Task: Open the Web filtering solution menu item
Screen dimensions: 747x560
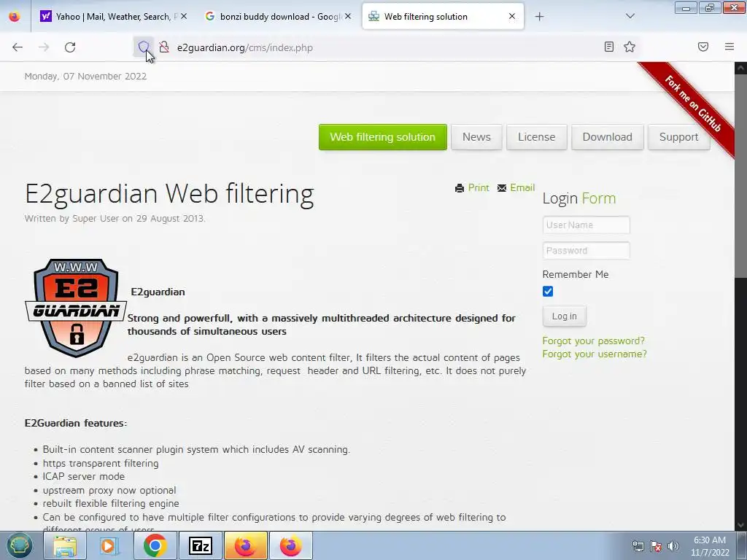Action: [382, 137]
